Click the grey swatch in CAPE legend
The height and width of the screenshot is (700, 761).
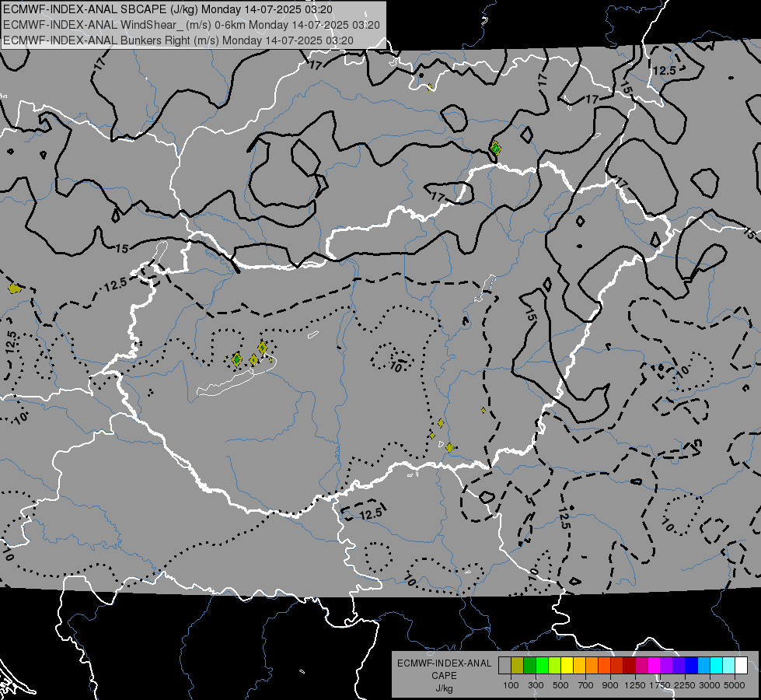coord(504,666)
